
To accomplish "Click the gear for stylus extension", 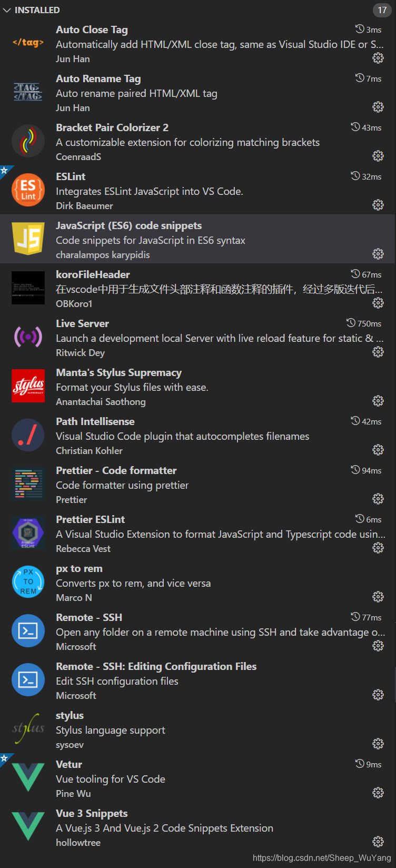I will tap(378, 744).
